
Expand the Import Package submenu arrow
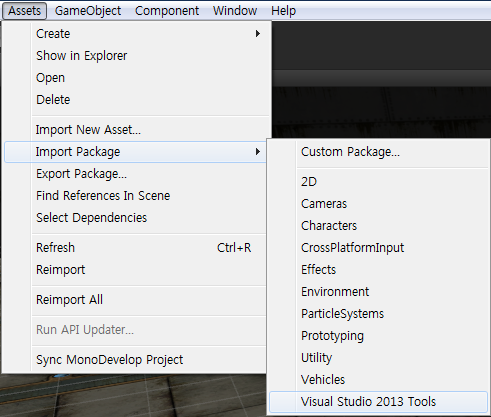[258, 152]
